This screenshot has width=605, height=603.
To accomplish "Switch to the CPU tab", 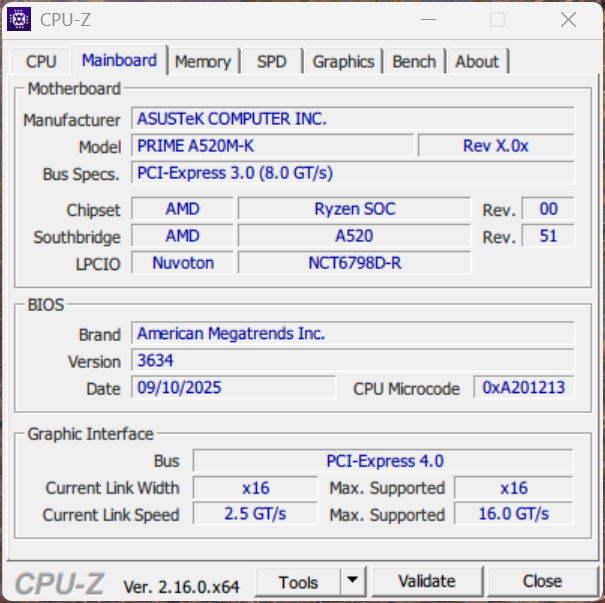I will pyautogui.click(x=41, y=62).
